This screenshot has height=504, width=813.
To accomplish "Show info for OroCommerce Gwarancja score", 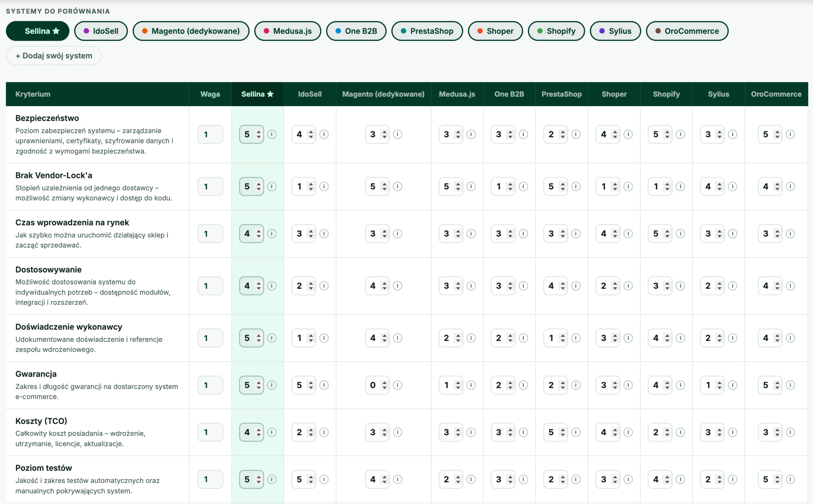I will 790,385.
